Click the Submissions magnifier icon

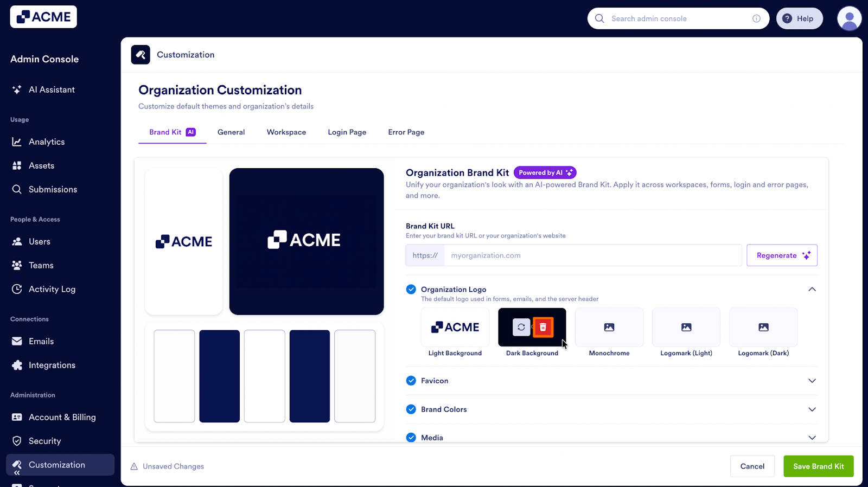tap(17, 189)
